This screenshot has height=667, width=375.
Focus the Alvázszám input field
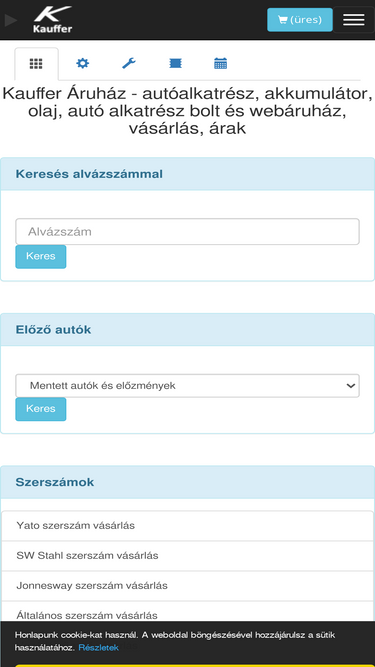(188, 231)
